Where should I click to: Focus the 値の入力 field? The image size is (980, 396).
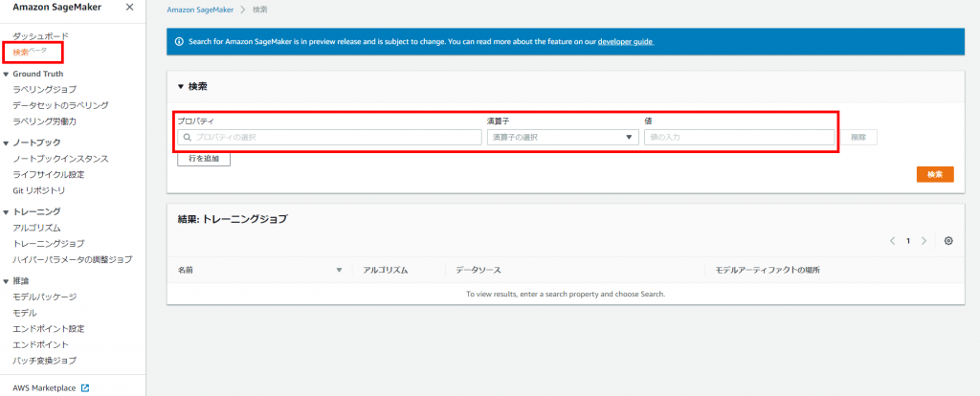(x=740, y=137)
